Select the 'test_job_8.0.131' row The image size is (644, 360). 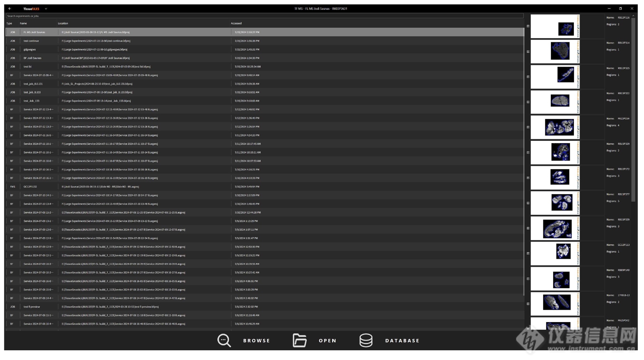click(x=265, y=84)
